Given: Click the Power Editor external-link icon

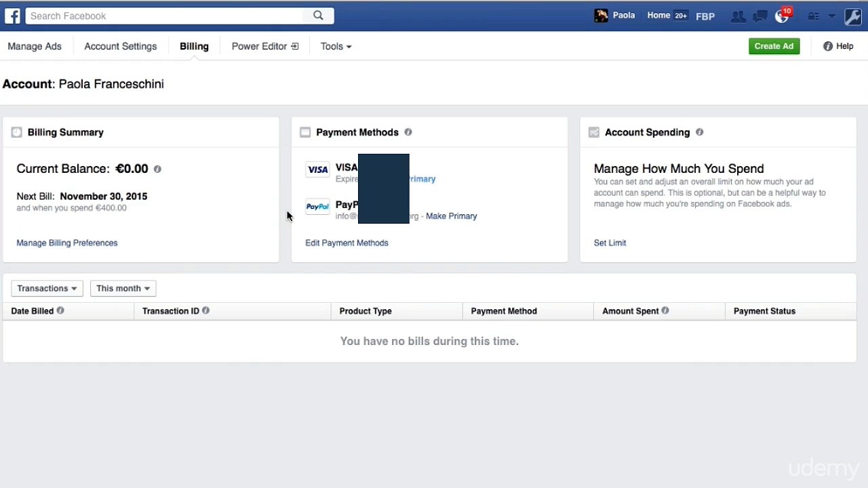Looking at the screenshot, I should point(294,46).
